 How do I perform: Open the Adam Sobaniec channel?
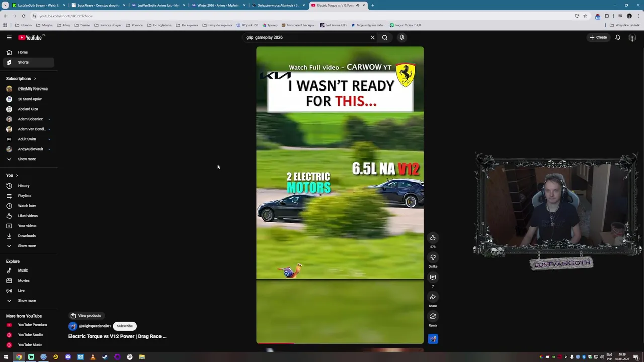[x=28, y=119]
